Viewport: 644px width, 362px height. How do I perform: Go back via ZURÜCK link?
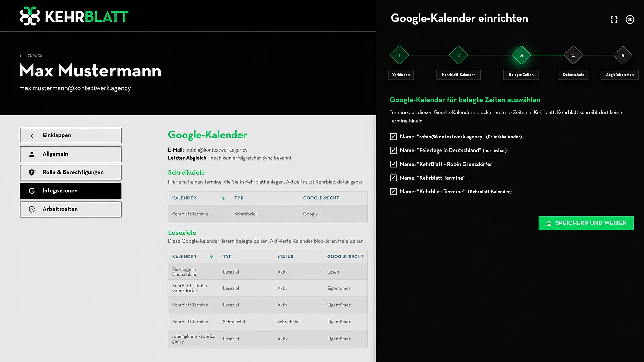31,56
